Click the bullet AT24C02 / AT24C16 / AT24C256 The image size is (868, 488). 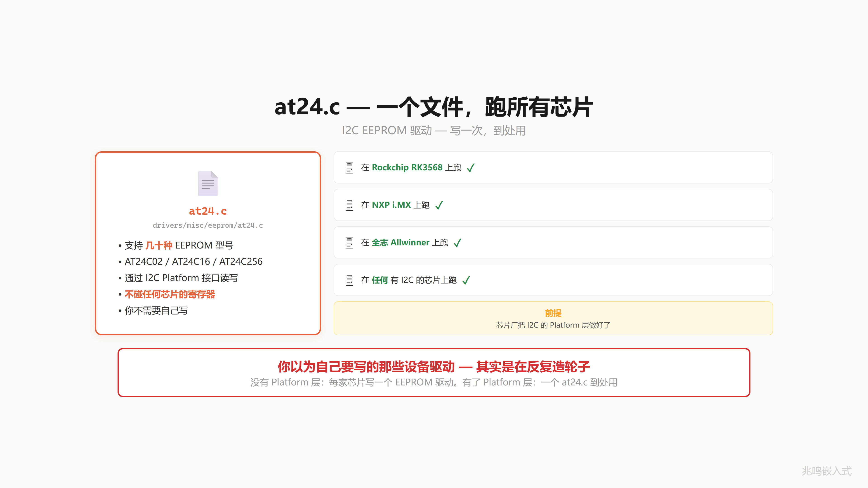coord(190,262)
